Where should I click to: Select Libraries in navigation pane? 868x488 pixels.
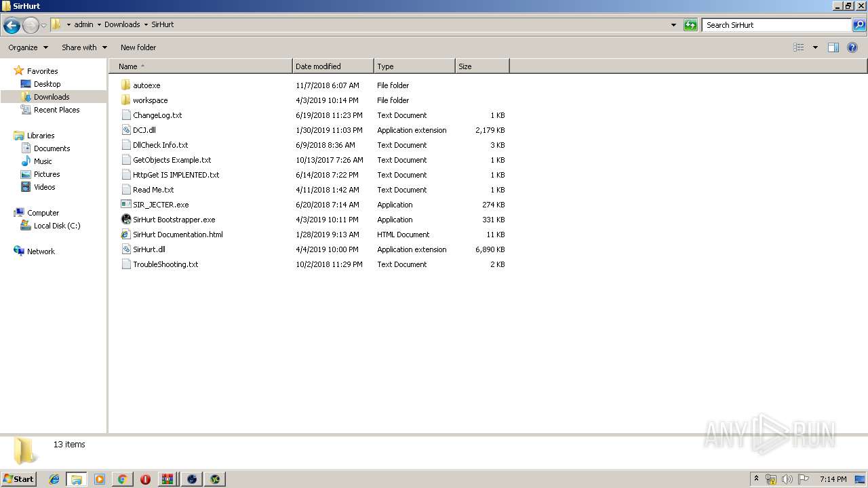(x=41, y=136)
